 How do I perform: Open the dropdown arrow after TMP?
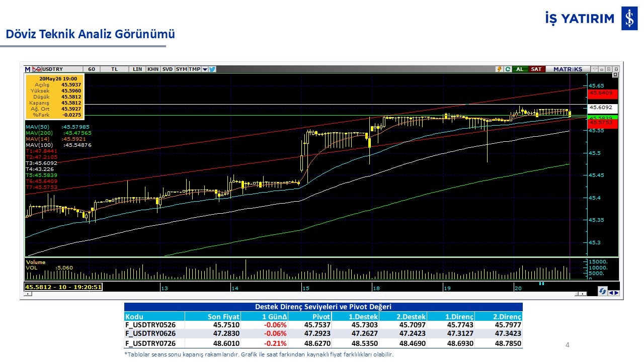tap(205, 69)
